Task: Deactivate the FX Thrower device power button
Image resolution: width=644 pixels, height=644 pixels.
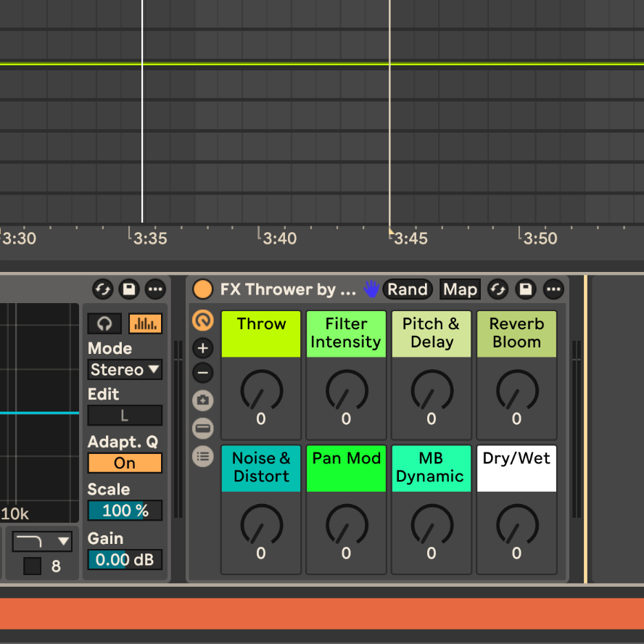Action: pyautogui.click(x=203, y=289)
